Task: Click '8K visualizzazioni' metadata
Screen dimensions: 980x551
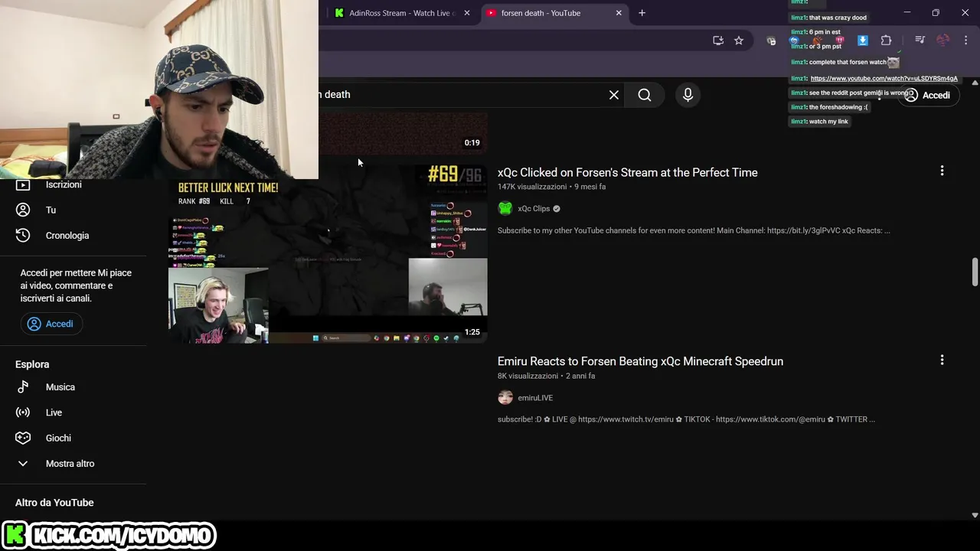Action: (x=528, y=376)
